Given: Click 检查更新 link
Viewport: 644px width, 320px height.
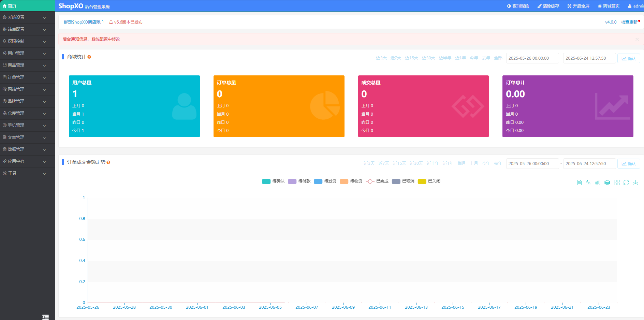Looking at the screenshot, I should tap(629, 22).
